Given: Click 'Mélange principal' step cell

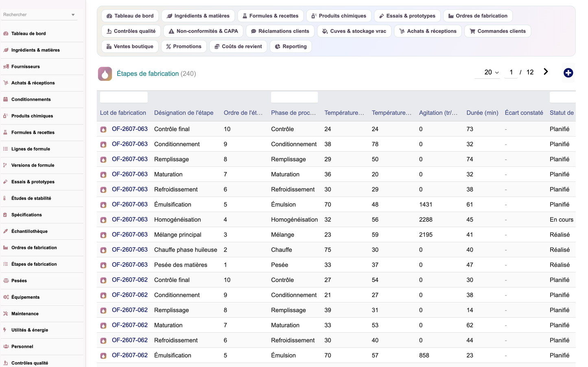Looking at the screenshot, I should pos(178,235).
